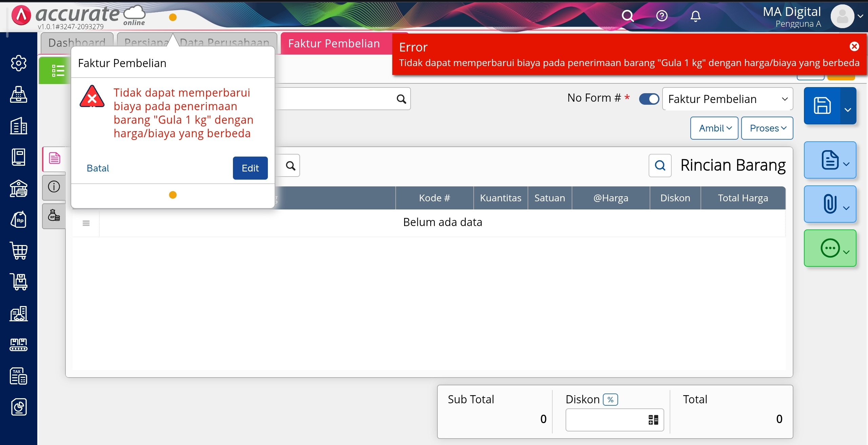Viewport: 868px width, 445px height.
Task: Click the blue save disk button
Action: [x=822, y=105]
